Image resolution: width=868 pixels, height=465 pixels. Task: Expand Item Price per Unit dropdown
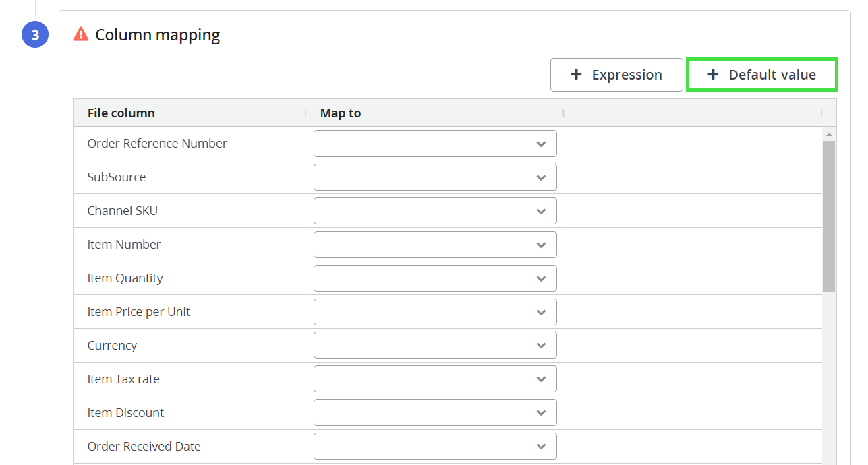(x=435, y=312)
